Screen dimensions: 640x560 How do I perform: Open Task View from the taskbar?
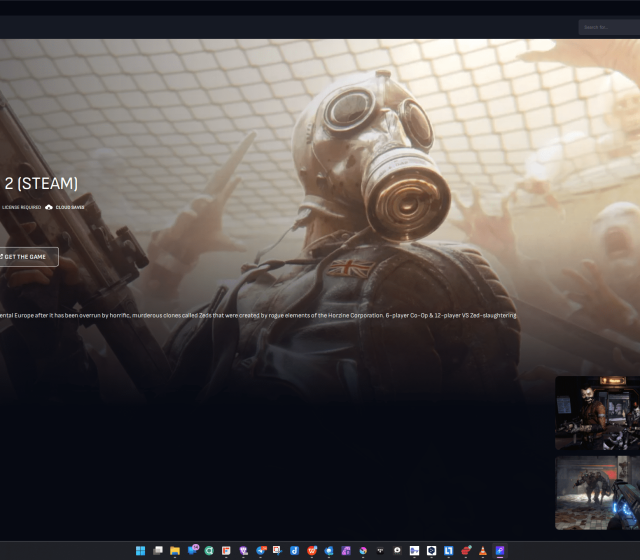tap(157, 550)
